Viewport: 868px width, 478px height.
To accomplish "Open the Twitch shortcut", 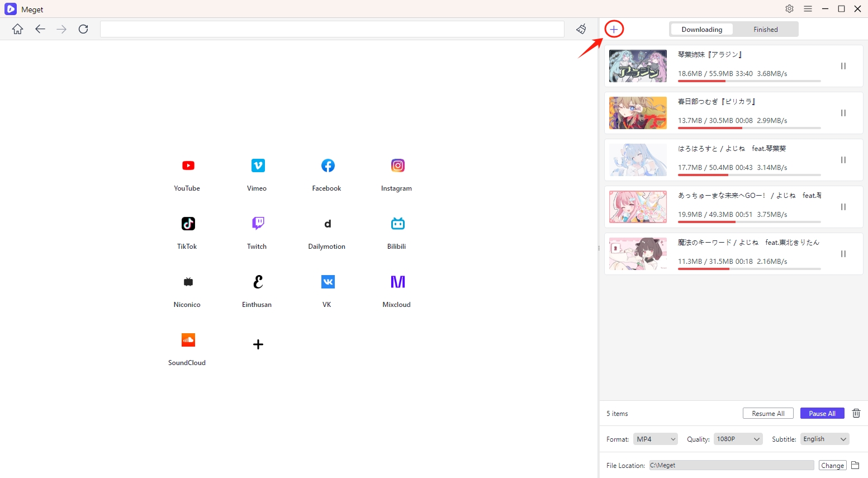I will coord(257,233).
